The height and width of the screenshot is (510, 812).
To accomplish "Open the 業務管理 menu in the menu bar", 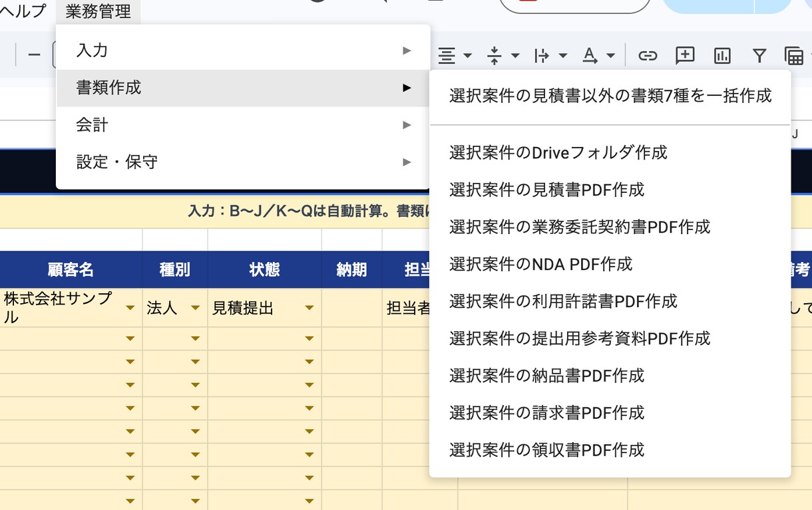I will tap(99, 11).
